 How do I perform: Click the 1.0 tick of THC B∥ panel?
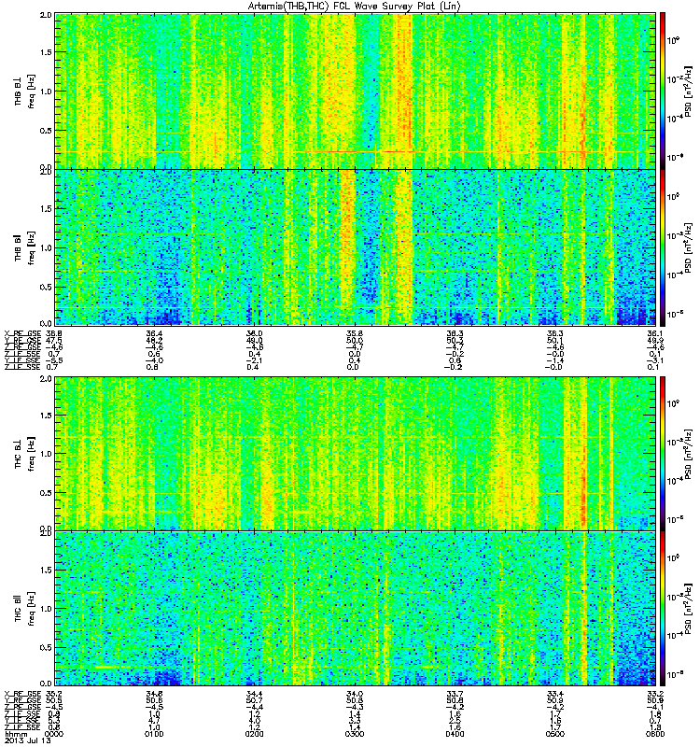(x=47, y=609)
